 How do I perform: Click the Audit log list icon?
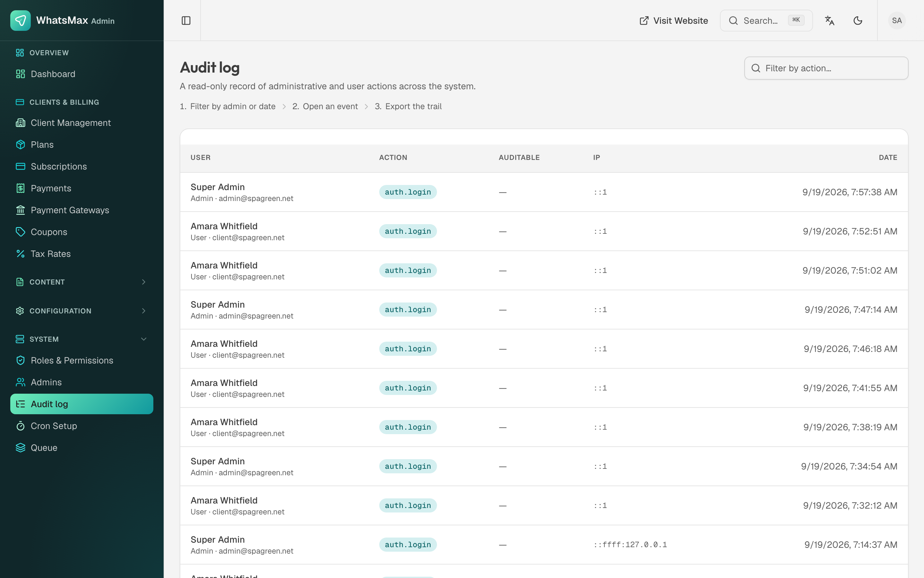pos(21,404)
